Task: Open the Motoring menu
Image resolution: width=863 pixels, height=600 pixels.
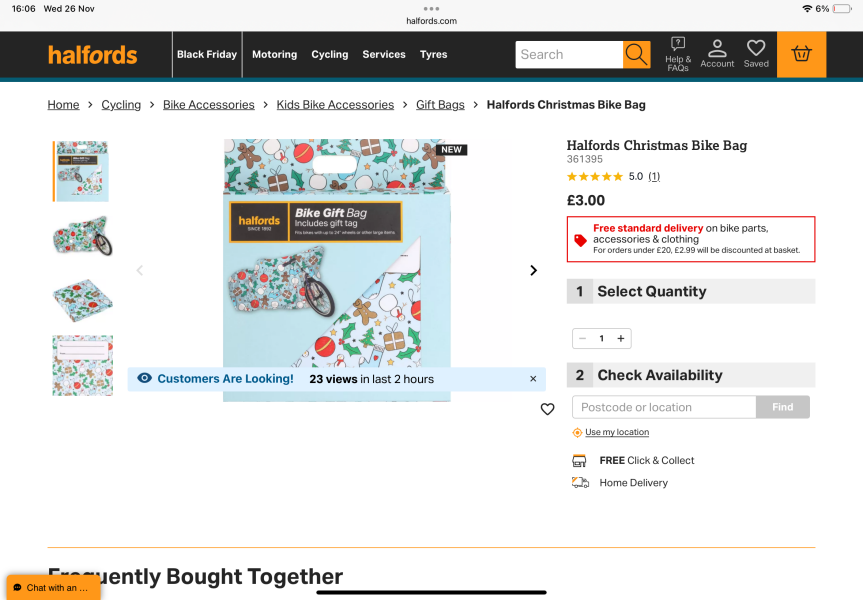Action: point(274,54)
